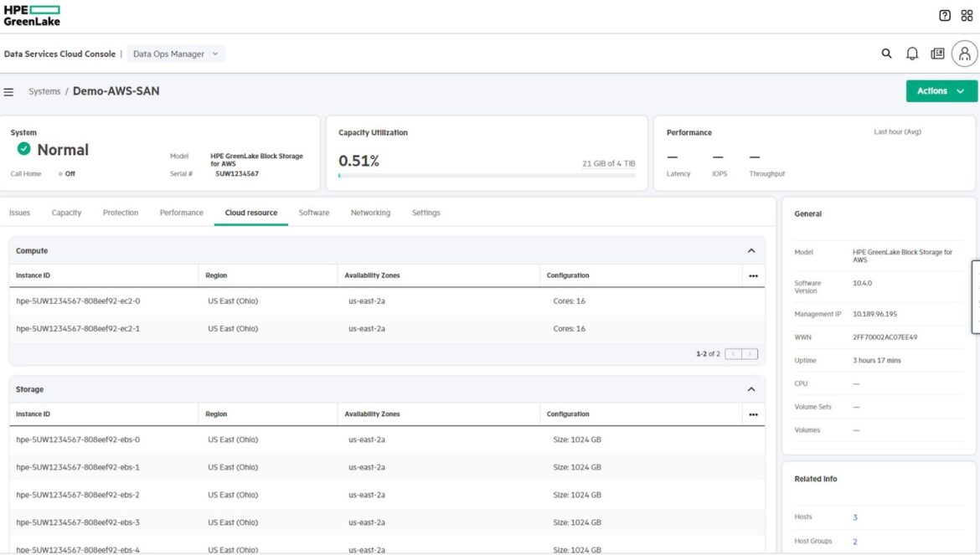Open the Hosts count link 3
The width and height of the screenshot is (980, 555).
pos(855,517)
